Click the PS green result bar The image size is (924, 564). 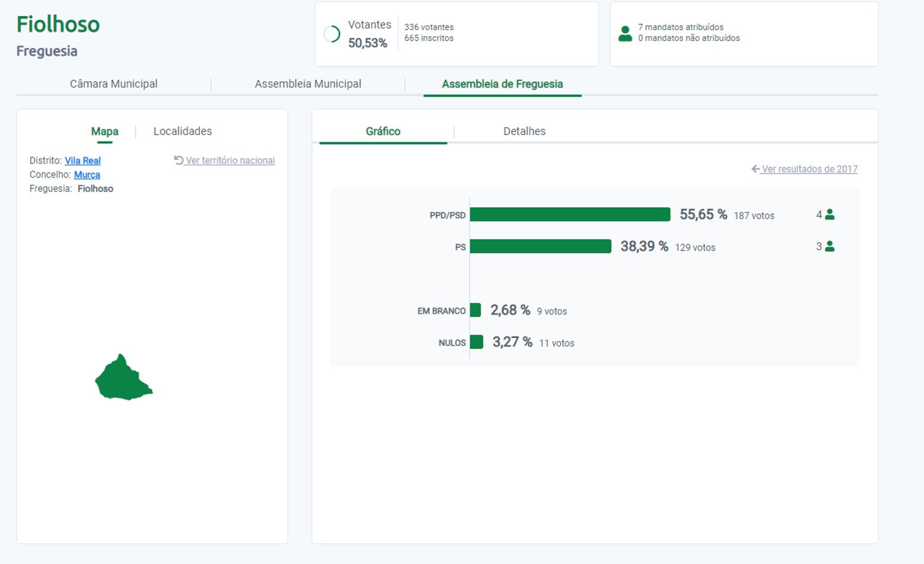540,246
